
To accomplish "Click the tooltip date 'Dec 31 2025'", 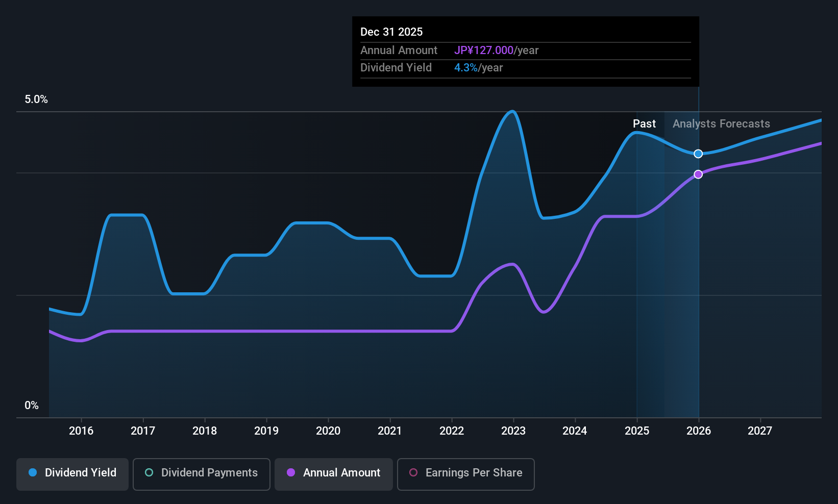I will (x=391, y=32).
